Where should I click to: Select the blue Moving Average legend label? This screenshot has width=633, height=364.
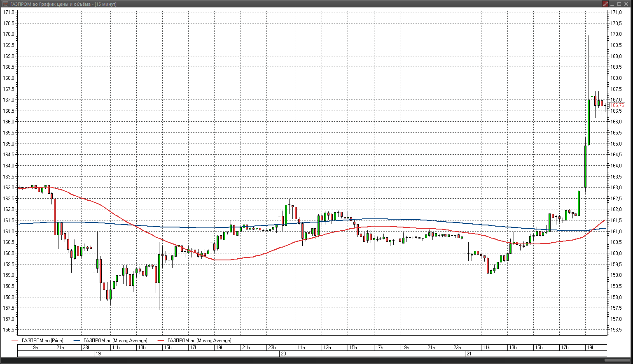tap(115, 341)
